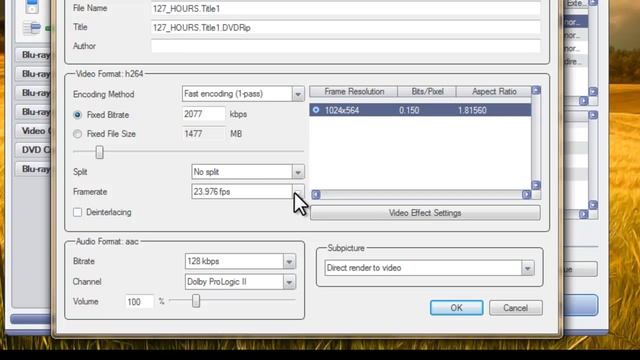
Task: Open Video Effect Settings
Action: click(425, 213)
